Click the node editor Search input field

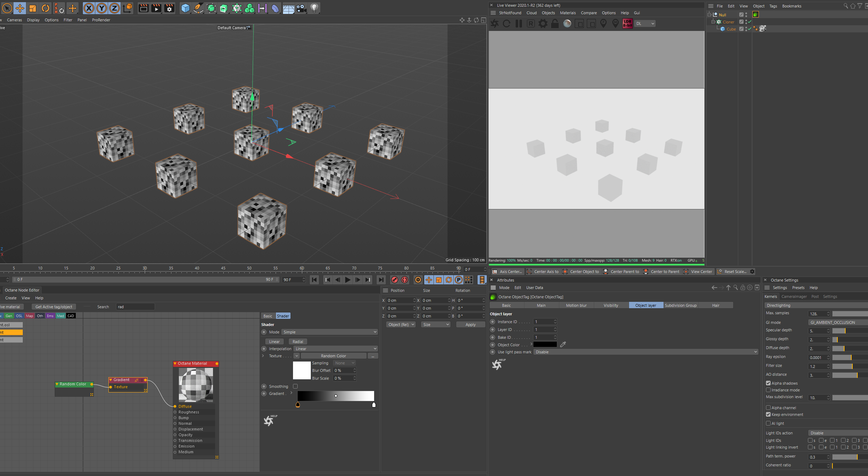tap(135, 307)
